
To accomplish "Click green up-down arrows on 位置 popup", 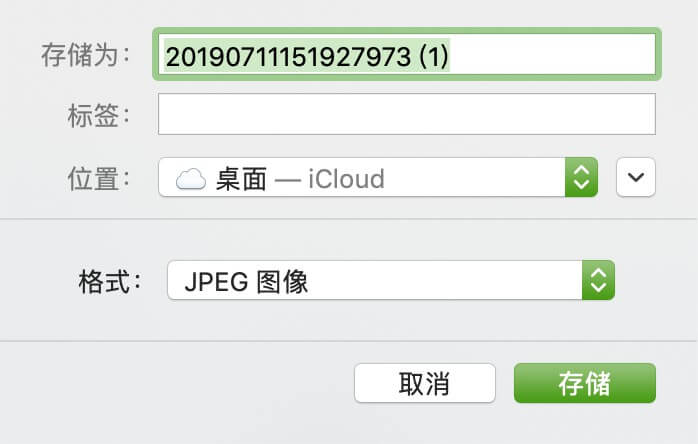I will [x=581, y=177].
